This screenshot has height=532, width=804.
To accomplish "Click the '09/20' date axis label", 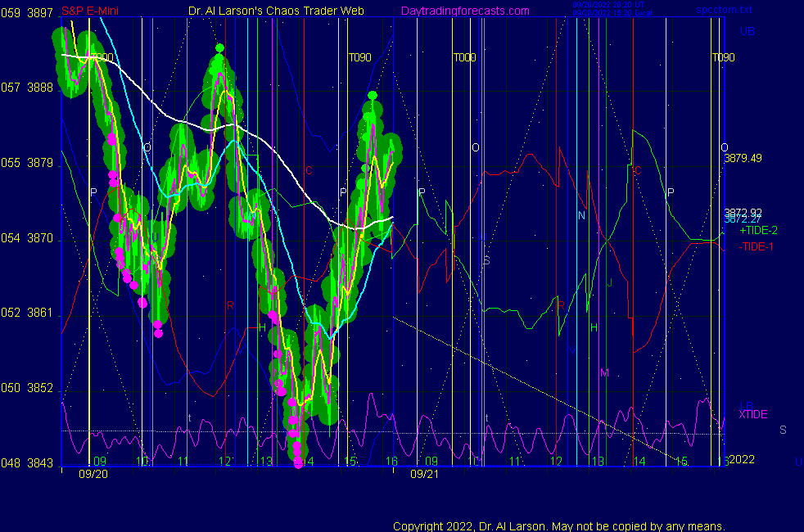I will pos(93,474).
